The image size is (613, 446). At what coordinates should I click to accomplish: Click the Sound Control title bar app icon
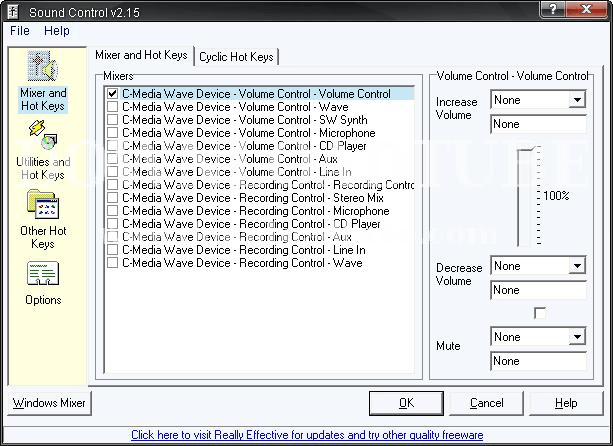click(x=13, y=12)
